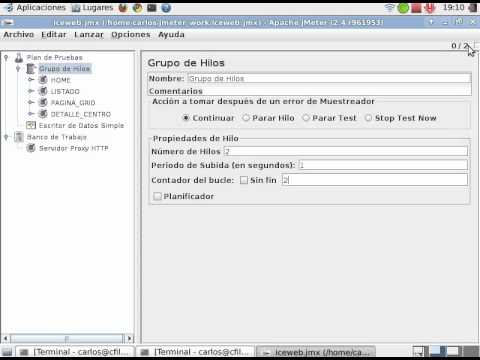Select Plan de Pruebas in the tree
The height and width of the screenshot is (360, 480).
(55, 58)
